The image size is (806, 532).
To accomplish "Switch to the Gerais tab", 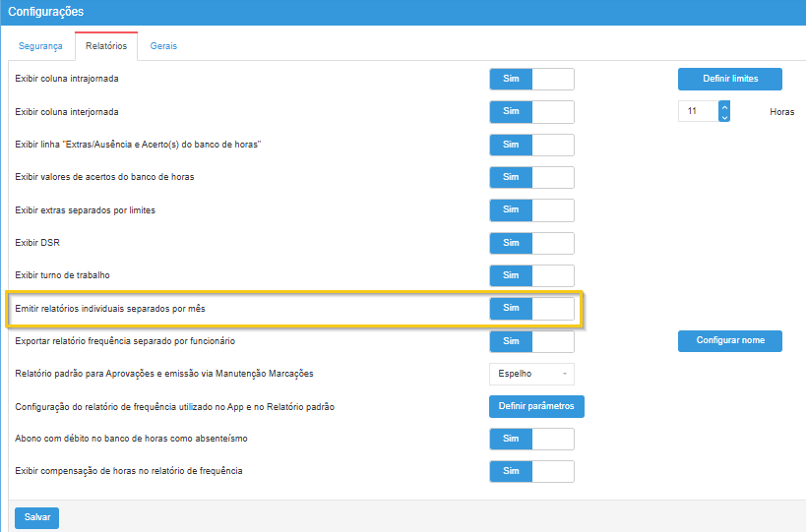I will click(x=163, y=46).
